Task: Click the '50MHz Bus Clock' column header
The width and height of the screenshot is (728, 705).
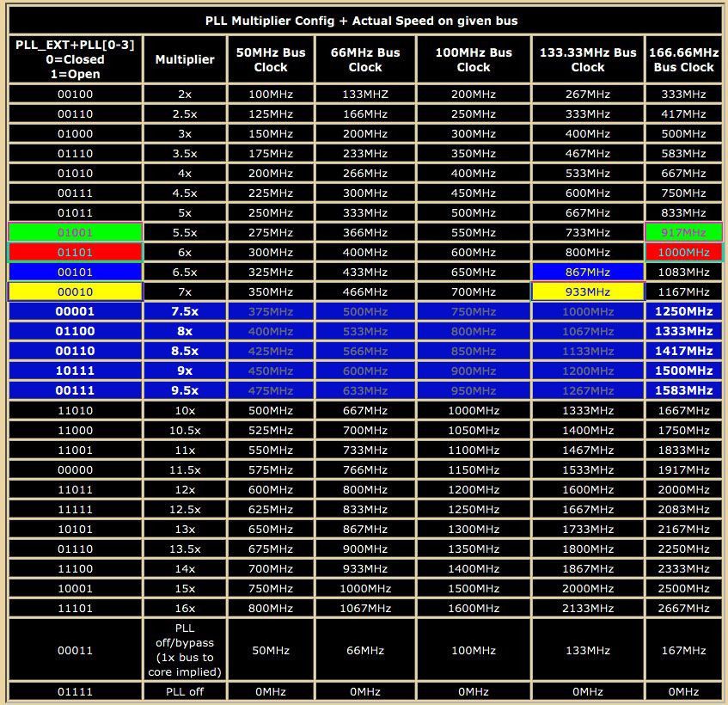Action: point(271,59)
